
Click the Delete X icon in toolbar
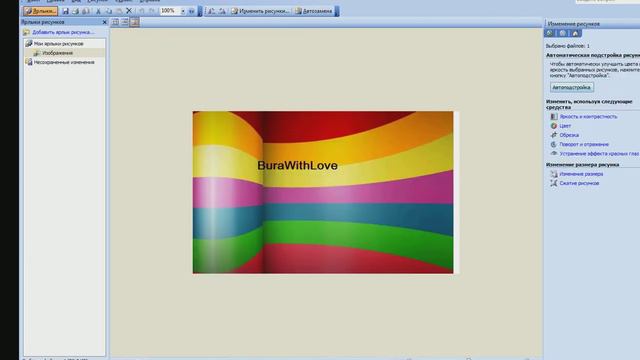(x=129, y=11)
